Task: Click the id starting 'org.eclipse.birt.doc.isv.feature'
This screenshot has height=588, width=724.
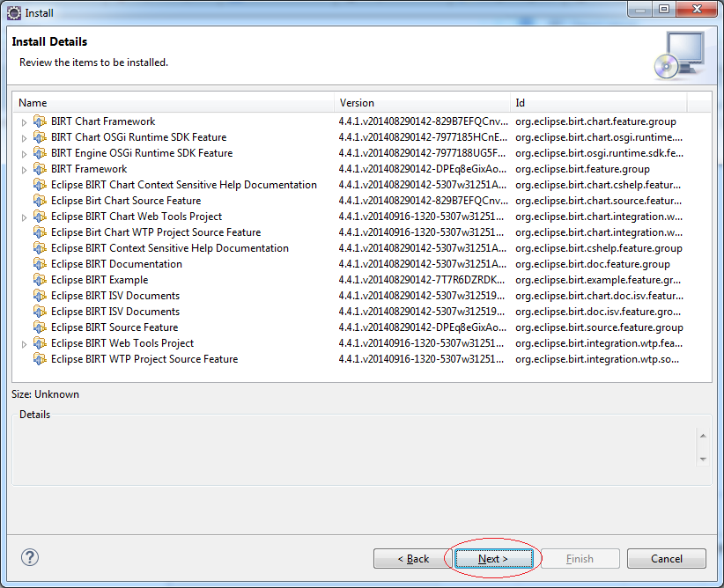Action: point(598,312)
